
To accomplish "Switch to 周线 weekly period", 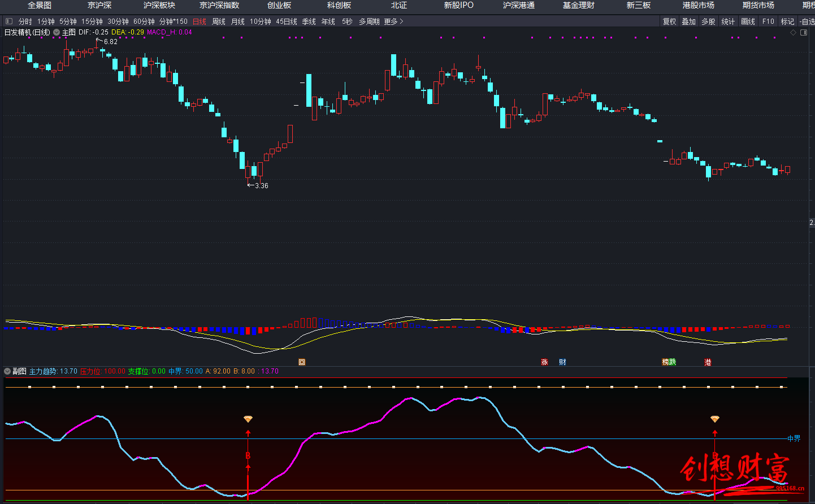I will pyautogui.click(x=219, y=21).
